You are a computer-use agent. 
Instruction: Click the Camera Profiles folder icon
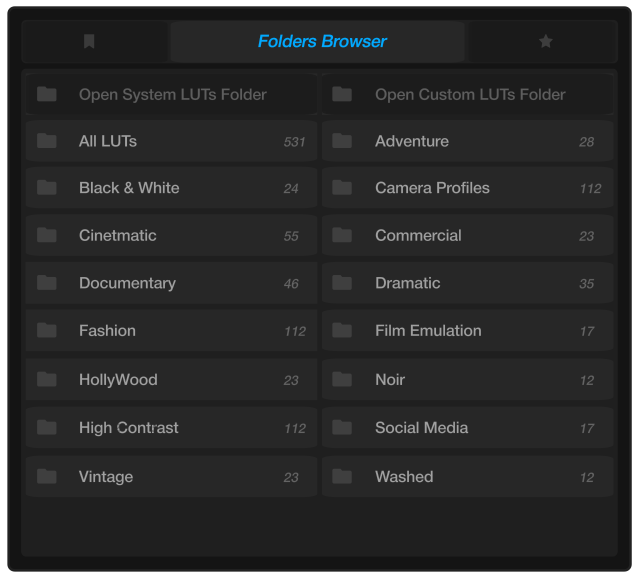pos(342,188)
